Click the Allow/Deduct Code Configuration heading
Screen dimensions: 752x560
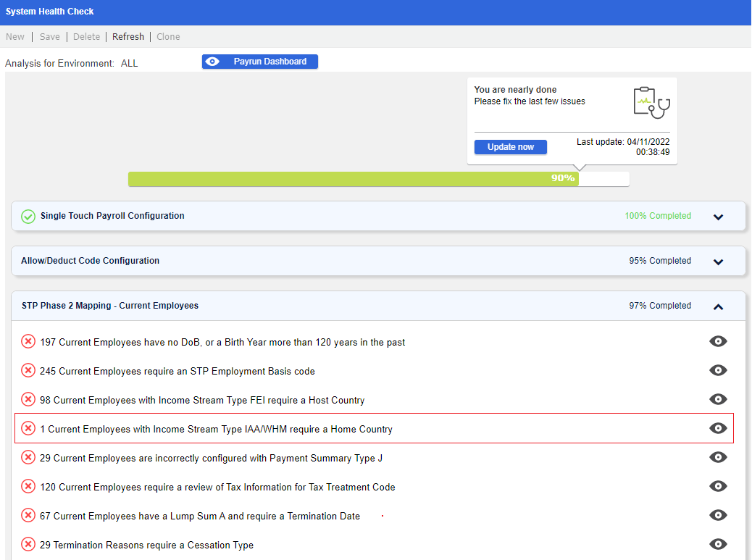90,260
